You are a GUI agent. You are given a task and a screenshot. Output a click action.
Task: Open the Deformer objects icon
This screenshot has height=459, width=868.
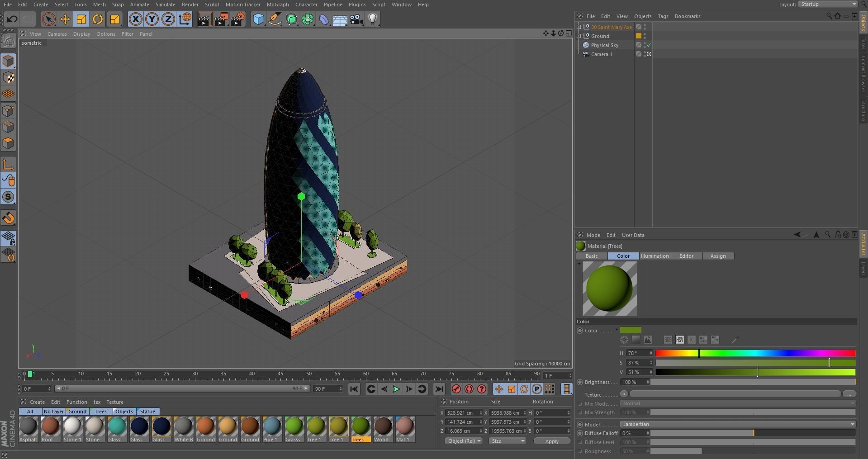pyautogui.click(x=324, y=19)
